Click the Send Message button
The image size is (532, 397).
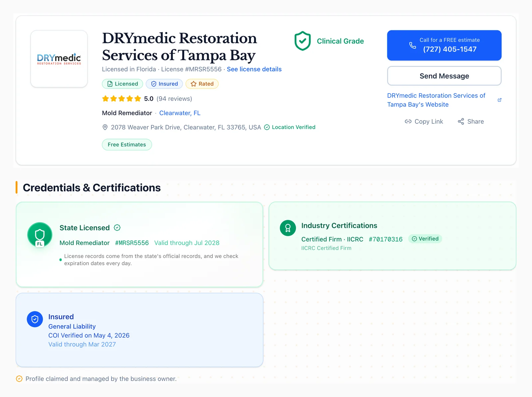pos(444,76)
